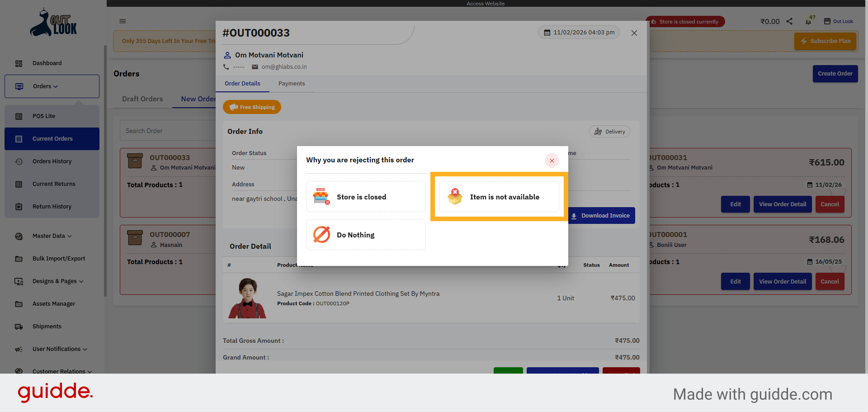The height and width of the screenshot is (412, 868).
Task: Expand User Notifications menu
Action: click(52, 349)
